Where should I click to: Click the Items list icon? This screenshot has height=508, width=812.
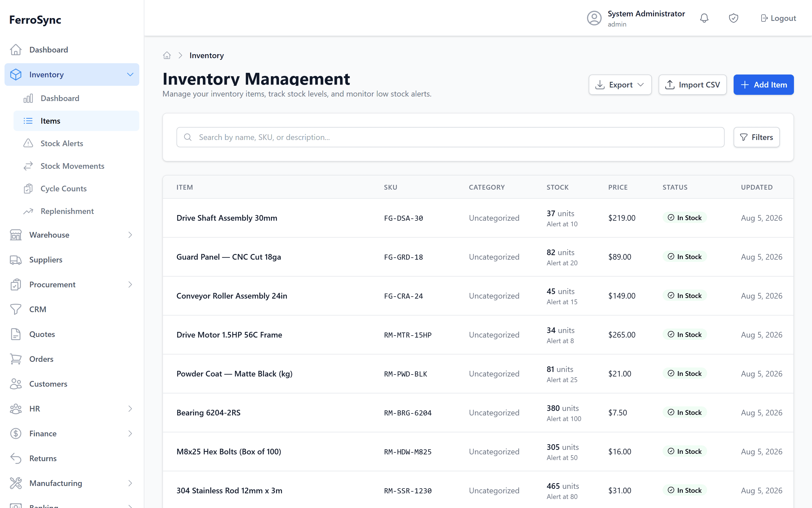(28, 121)
